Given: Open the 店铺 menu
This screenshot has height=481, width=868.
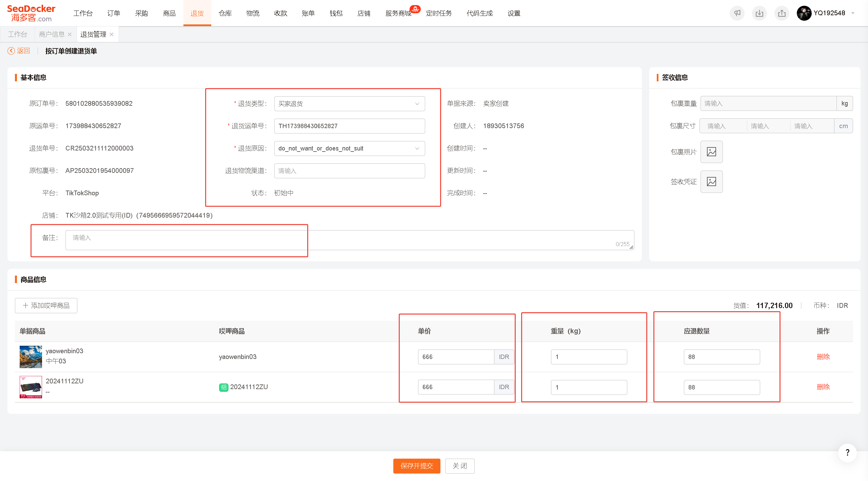Looking at the screenshot, I should pyautogui.click(x=364, y=13).
